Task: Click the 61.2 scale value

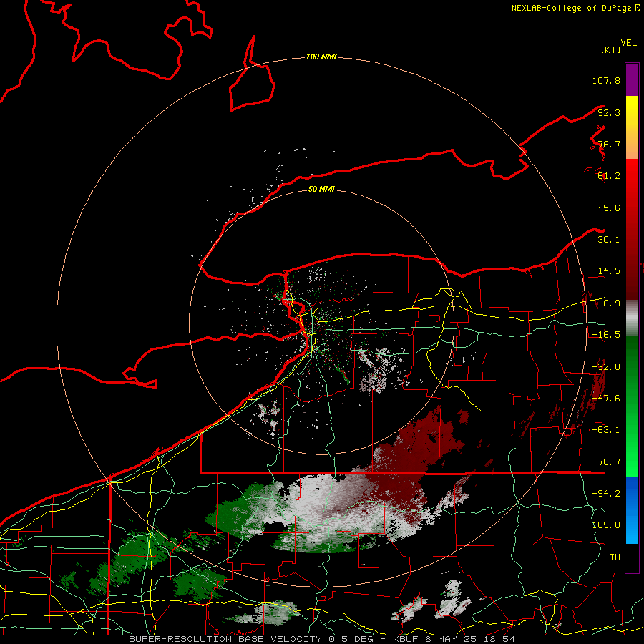Action: [x=609, y=176]
